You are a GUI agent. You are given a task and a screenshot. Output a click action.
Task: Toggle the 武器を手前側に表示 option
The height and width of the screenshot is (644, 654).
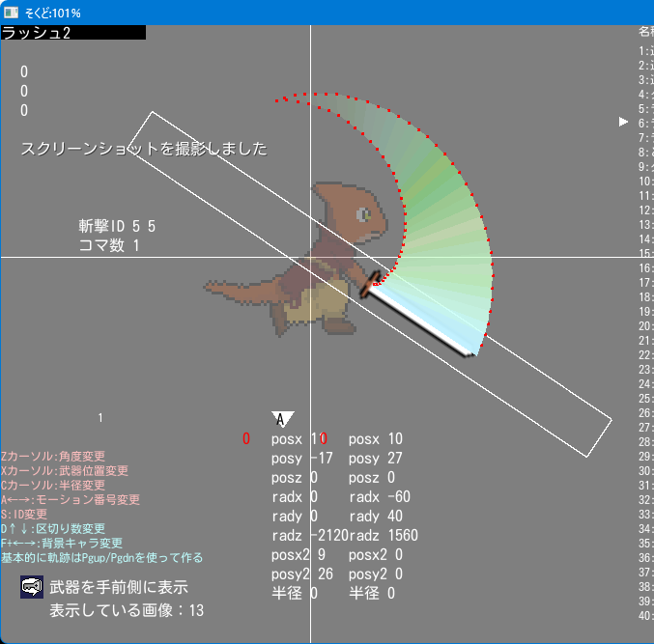click(x=118, y=587)
